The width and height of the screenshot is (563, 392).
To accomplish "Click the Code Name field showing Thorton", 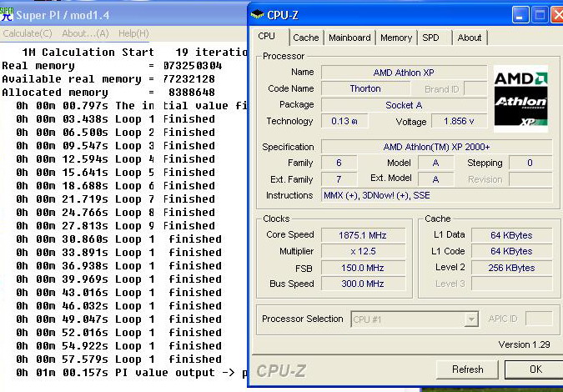I will [x=365, y=88].
